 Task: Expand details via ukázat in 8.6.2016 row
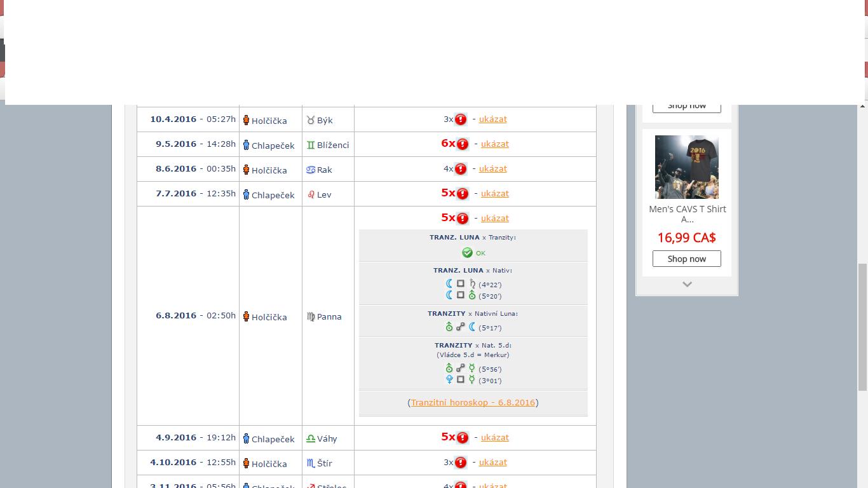492,168
